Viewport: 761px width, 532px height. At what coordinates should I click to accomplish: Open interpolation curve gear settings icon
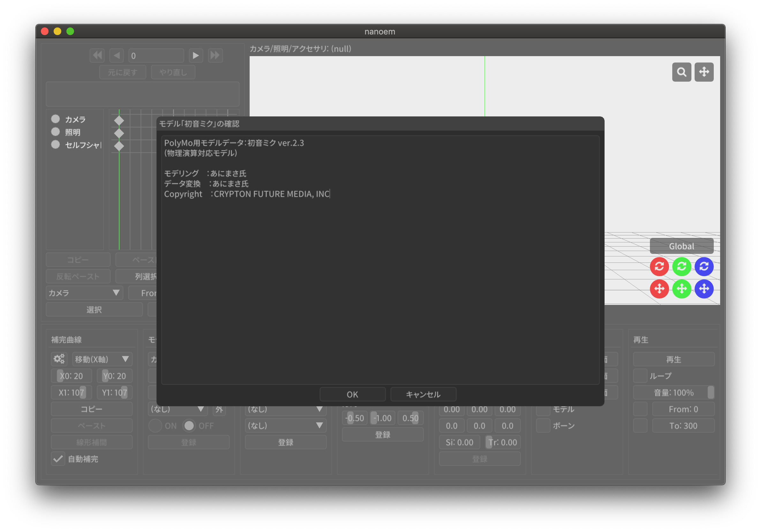pos(59,359)
